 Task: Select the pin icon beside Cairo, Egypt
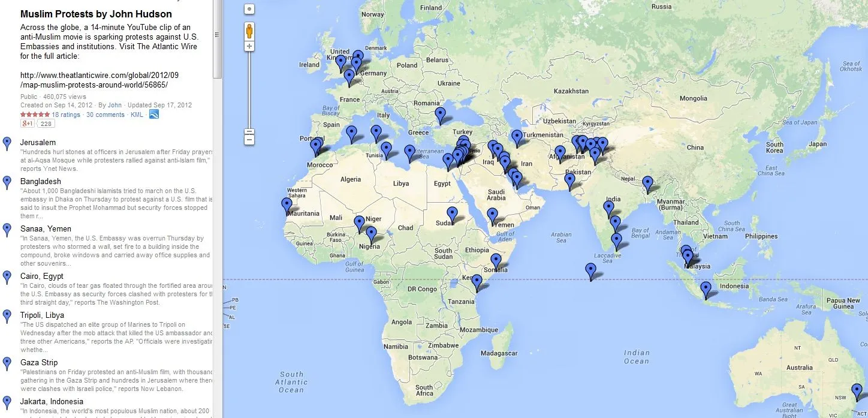click(7, 278)
